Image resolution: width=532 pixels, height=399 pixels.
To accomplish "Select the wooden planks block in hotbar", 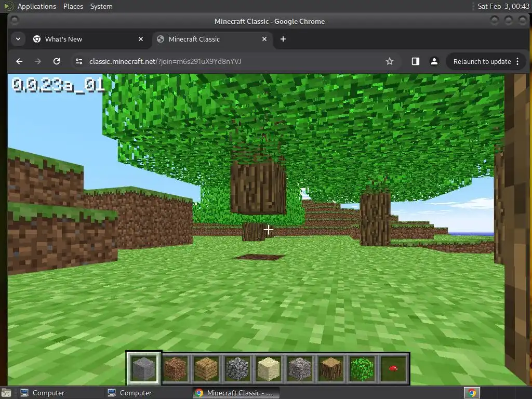I will 206,368.
